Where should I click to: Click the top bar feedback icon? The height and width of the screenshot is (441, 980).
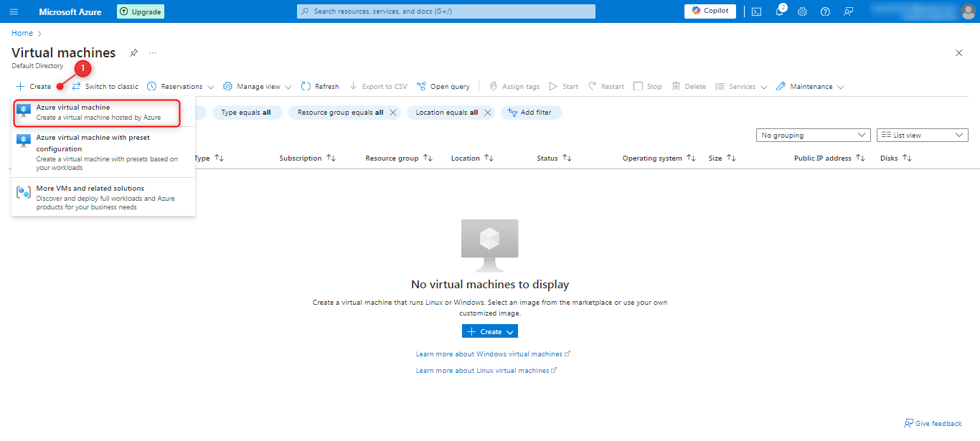pos(848,11)
